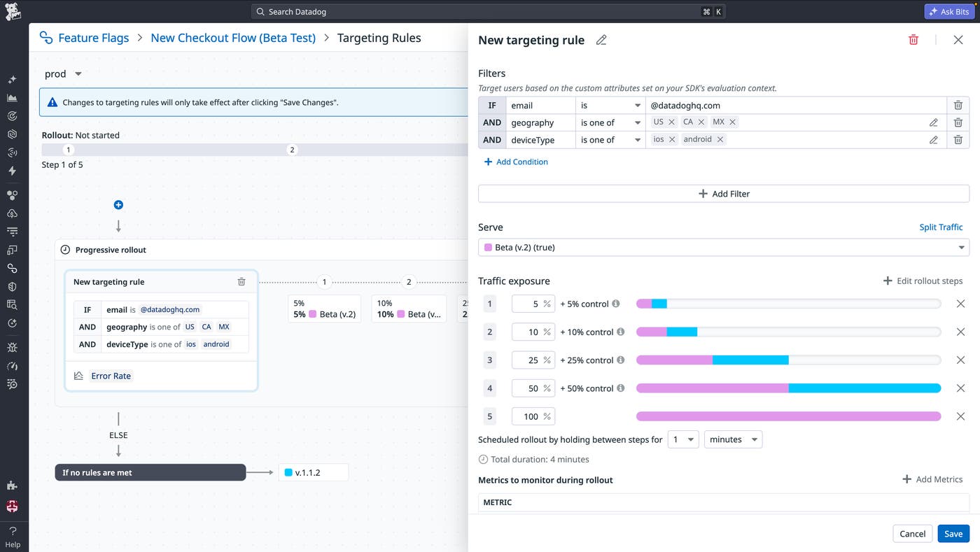Viewport: 980px width, 552px height.
Task: Open the shield security icon in the sidebar
Action: coord(12,286)
